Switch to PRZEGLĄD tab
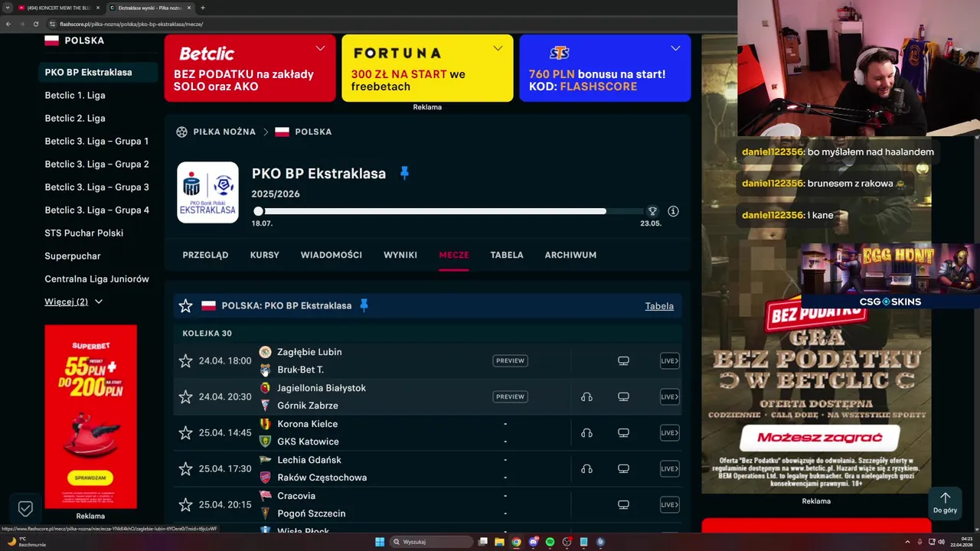Screen dimensions: 980x551 click(x=205, y=255)
